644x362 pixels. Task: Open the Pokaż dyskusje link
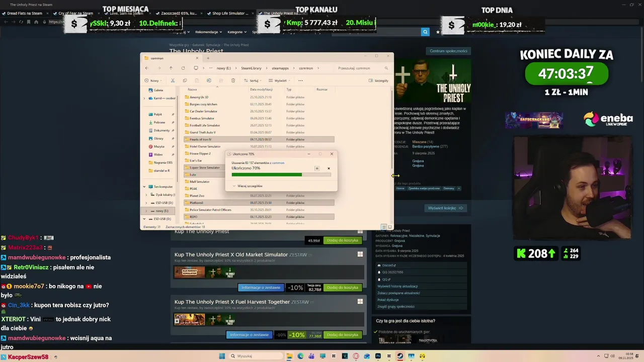click(x=388, y=300)
